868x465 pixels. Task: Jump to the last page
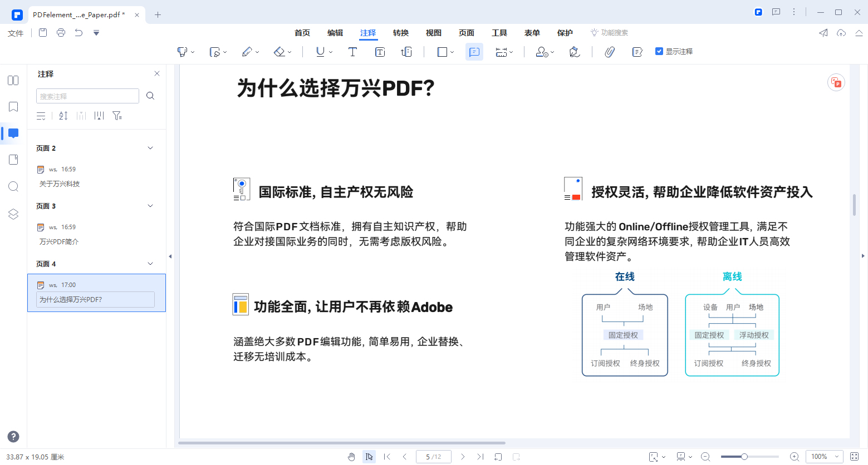click(x=480, y=457)
